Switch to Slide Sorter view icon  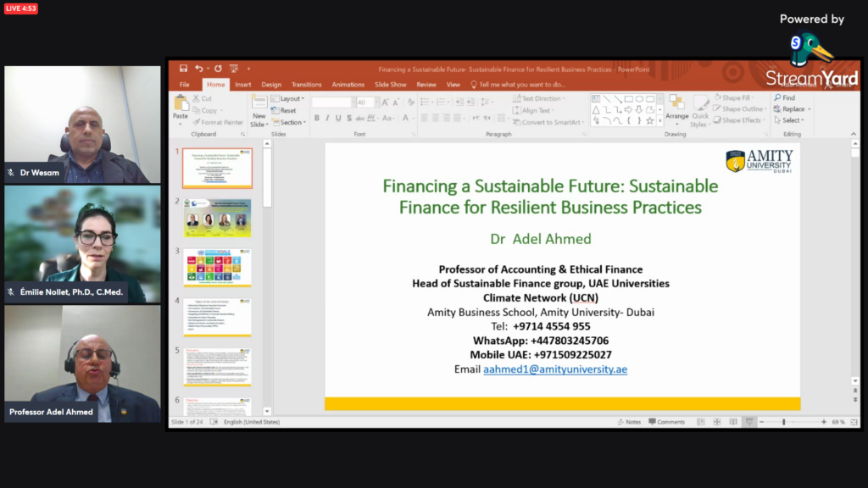[x=717, y=422]
